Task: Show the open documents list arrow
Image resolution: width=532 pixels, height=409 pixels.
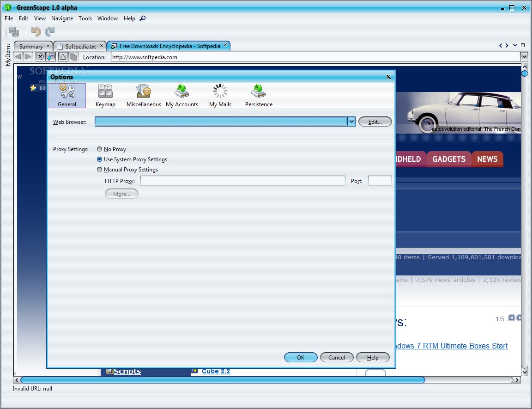Action: pyautogui.click(x=515, y=45)
